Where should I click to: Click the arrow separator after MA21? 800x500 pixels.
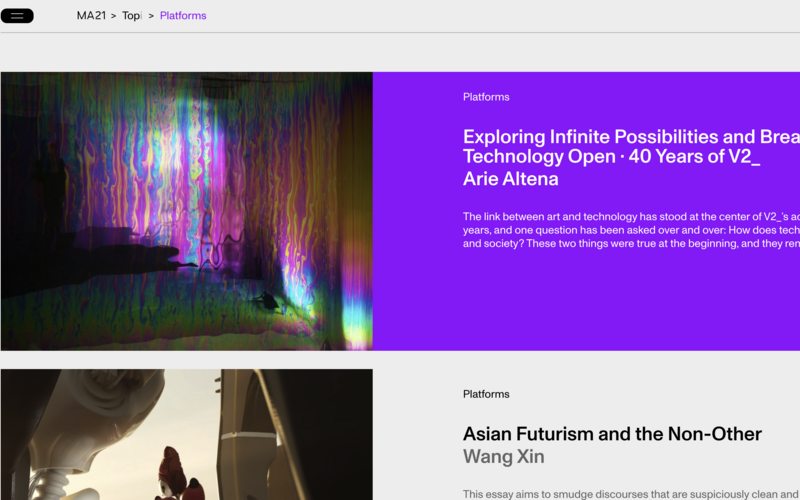coord(113,16)
